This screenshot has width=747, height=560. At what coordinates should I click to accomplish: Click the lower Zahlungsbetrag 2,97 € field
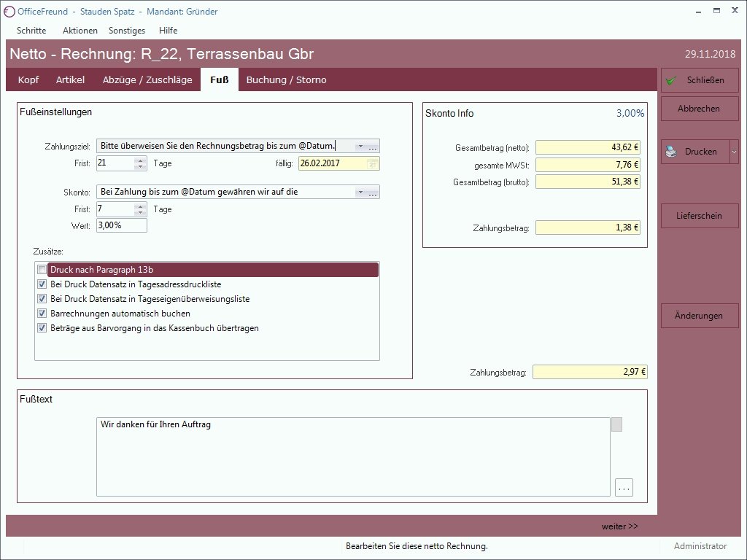[x=589, y=372]
